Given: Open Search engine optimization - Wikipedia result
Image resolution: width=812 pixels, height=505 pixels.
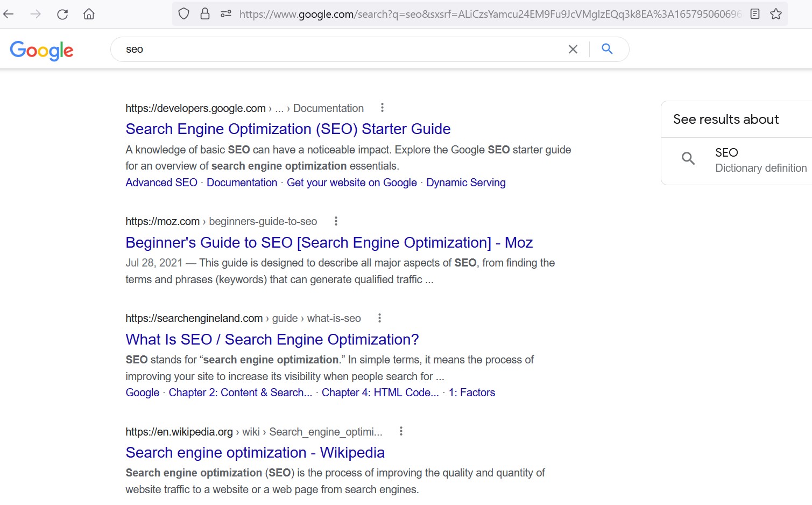Looking at the screenshot, I should (x=255, y=453).
